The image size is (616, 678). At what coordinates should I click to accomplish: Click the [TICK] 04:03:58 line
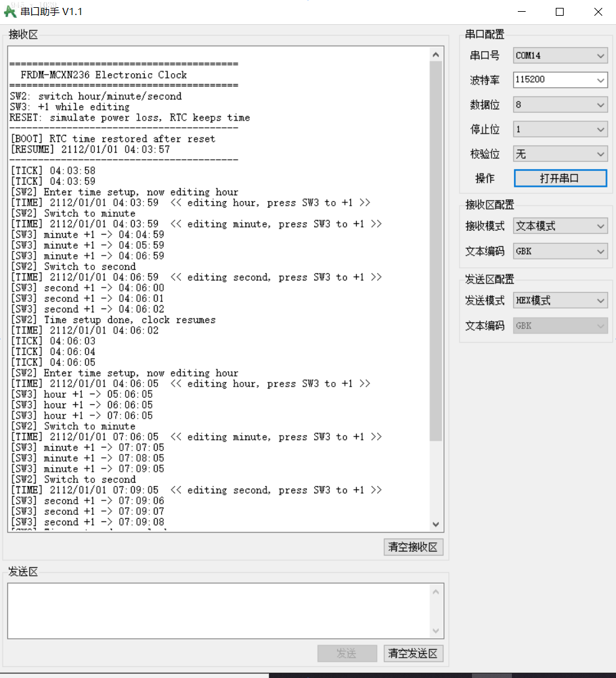click(x=53, y=171)
